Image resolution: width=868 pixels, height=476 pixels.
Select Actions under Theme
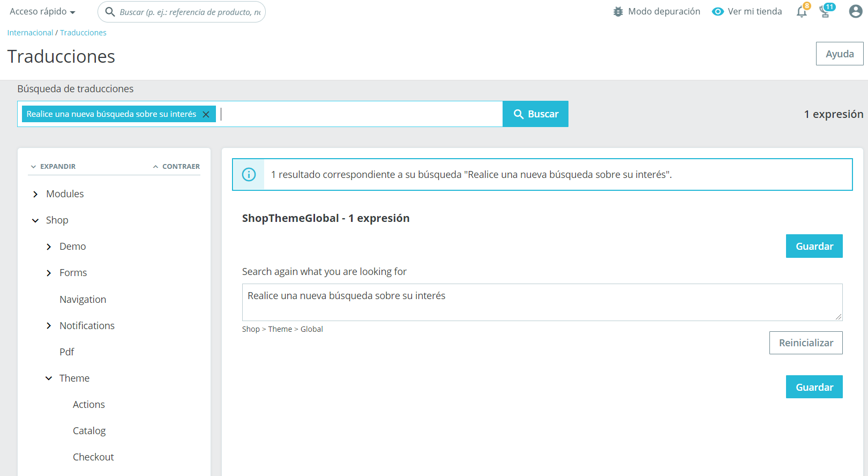pyautogui.click(x=89, y=405)
